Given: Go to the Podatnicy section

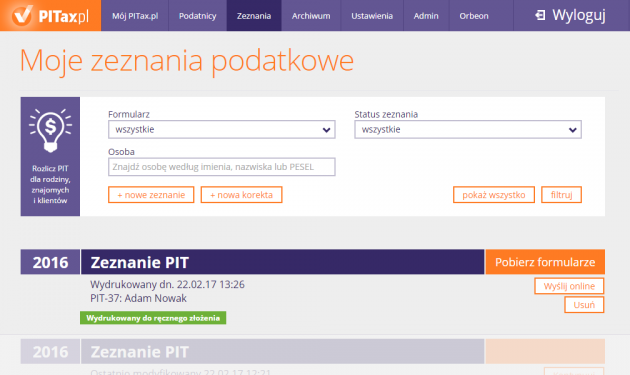Looking at the screenshot, I should 198,16.
